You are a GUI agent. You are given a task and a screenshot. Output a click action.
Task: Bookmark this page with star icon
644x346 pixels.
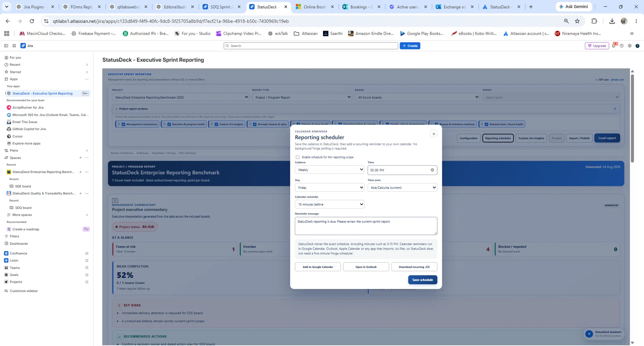pos(577,21)
